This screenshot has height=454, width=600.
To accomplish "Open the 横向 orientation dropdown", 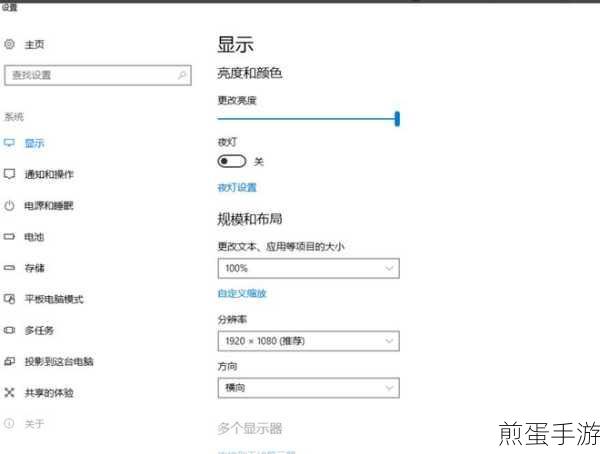I will coord(308,388).
